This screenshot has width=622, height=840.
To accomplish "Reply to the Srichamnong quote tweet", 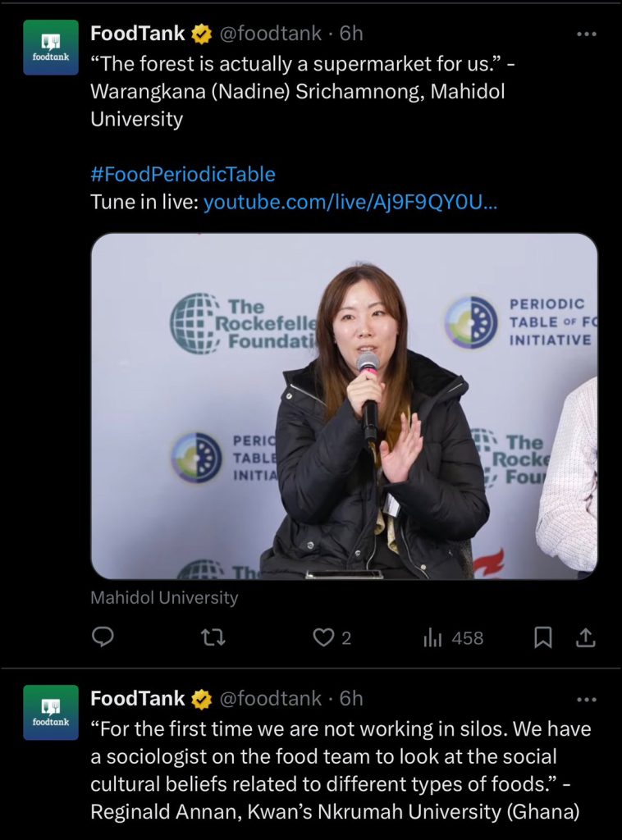I will (103, 637).
